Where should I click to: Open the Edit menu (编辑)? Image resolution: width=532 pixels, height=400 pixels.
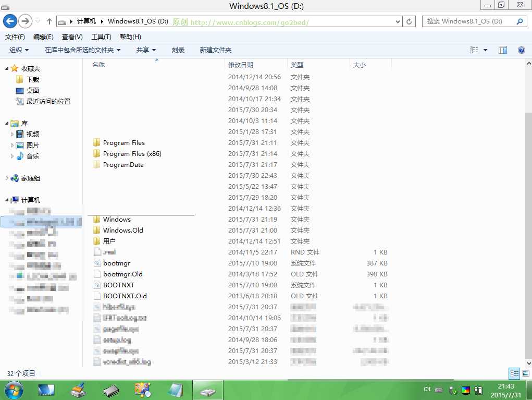click(43, 37)
